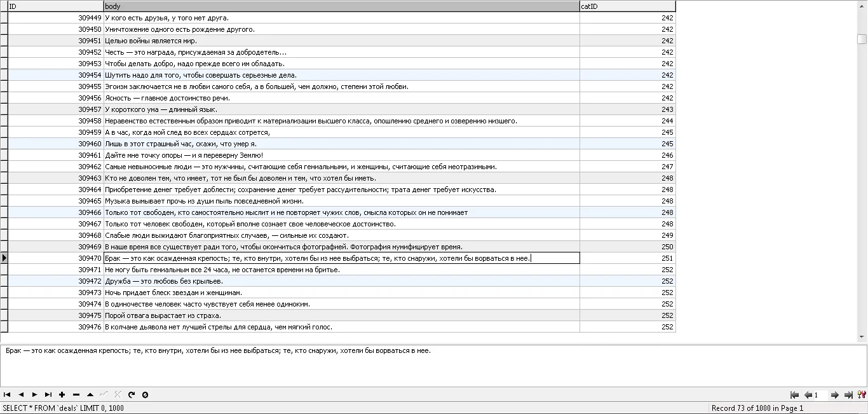Select catID cell 249
868x414 pixels.
click(628, 235)
